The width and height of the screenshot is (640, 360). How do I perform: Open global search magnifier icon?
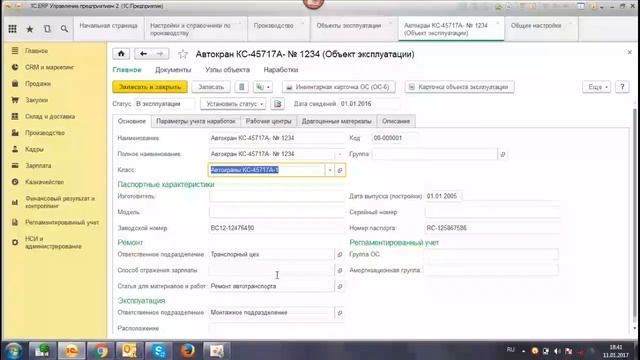64,29
